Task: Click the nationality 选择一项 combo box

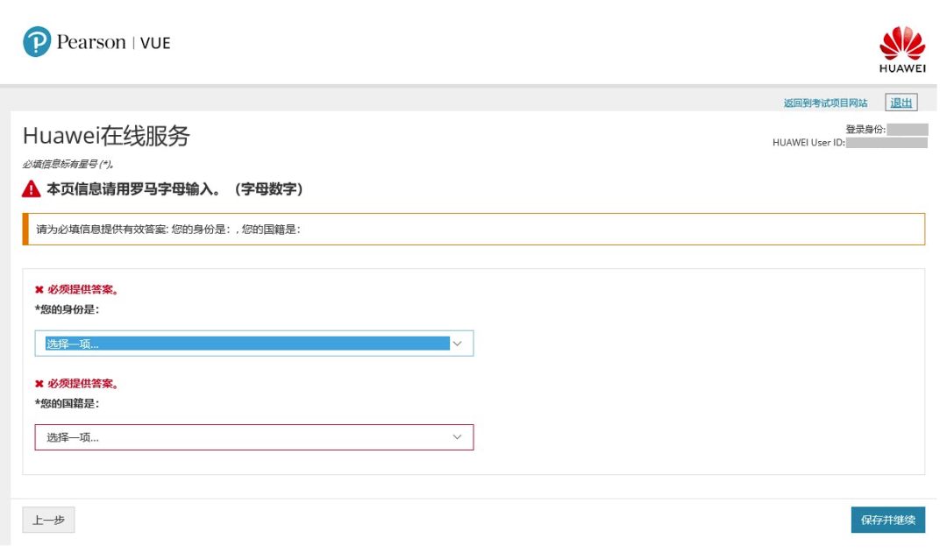Action: 254,437
